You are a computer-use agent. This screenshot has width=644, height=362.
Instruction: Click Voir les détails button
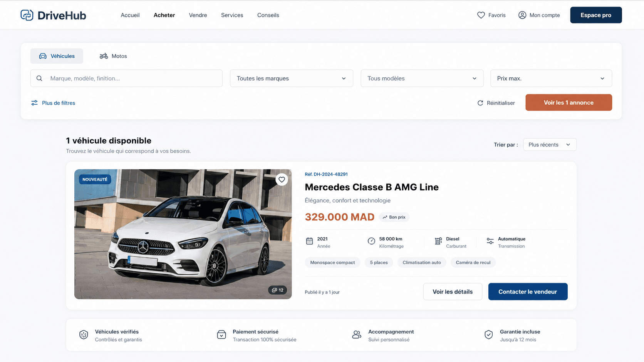click(x=453, y=292)
